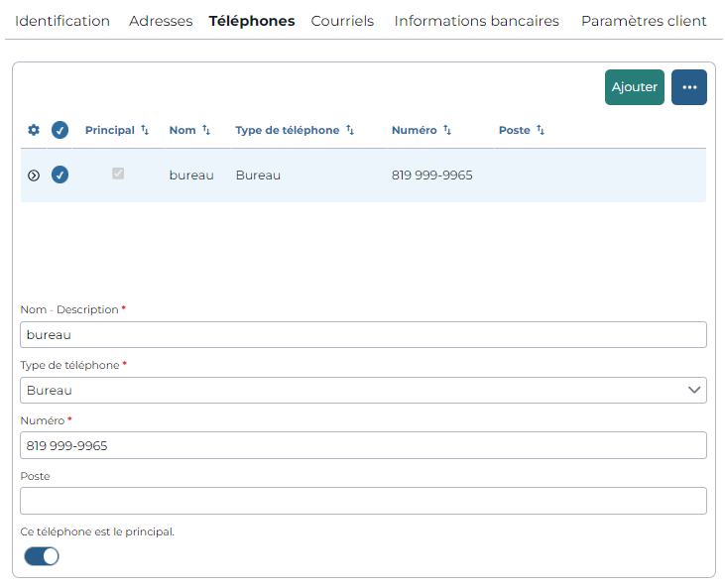
Task: Open the Type de téléphone dropdown
Action: [363, 390]
